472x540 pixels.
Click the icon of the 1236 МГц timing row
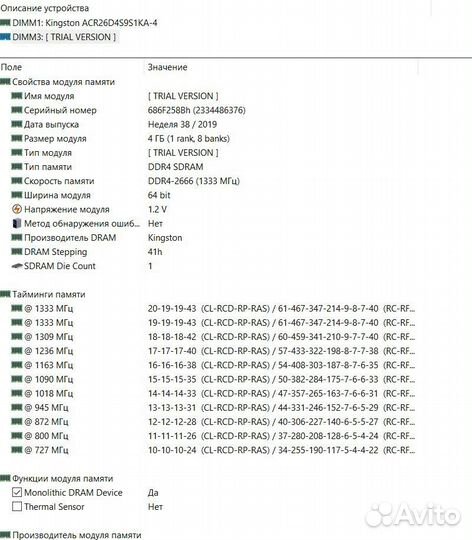click(17, 351)
